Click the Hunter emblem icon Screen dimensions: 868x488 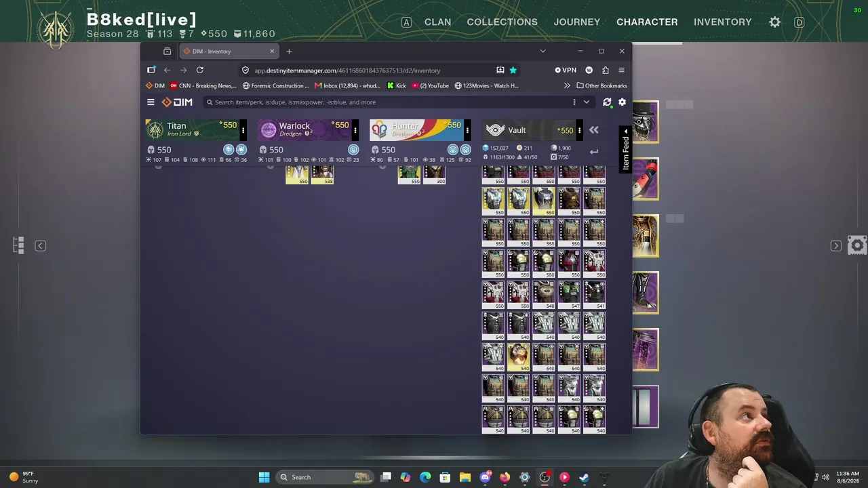point(380,130)
